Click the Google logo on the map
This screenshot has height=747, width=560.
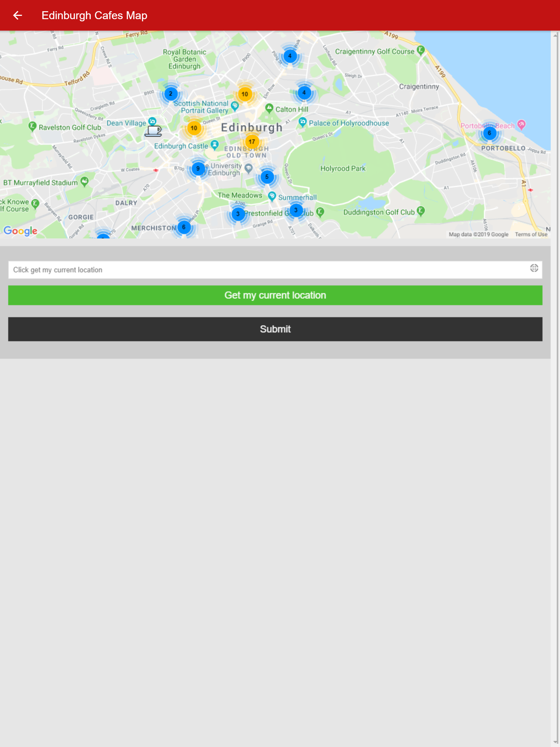pos(21,231)
